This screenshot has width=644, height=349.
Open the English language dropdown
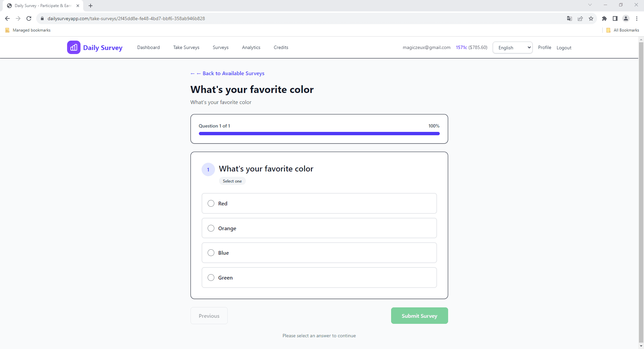click(x=512, y=47)
